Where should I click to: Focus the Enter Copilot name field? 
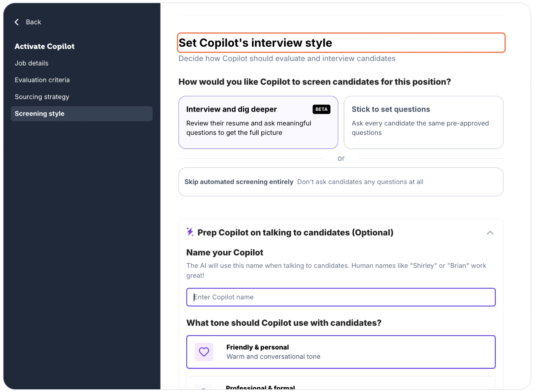[341, 297]
